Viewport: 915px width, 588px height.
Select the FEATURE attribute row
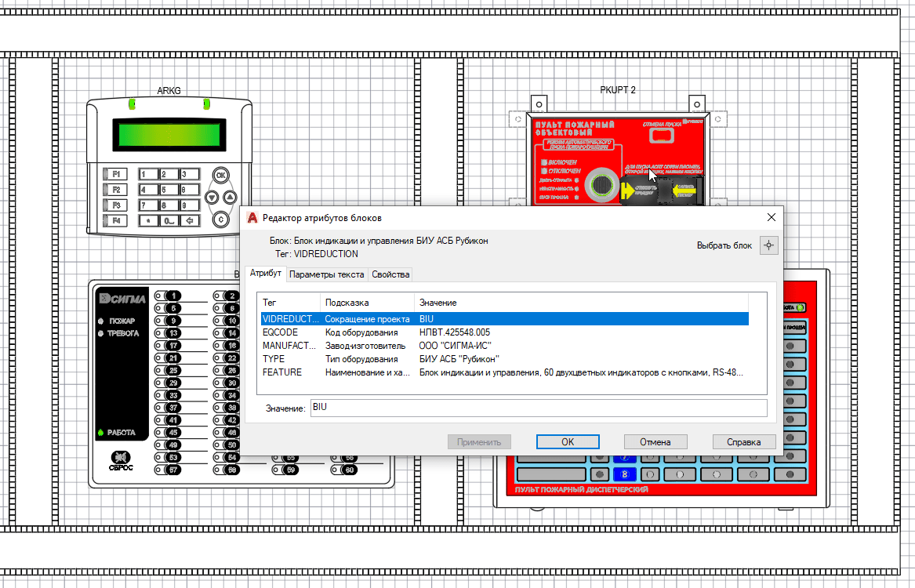point(504,372)
